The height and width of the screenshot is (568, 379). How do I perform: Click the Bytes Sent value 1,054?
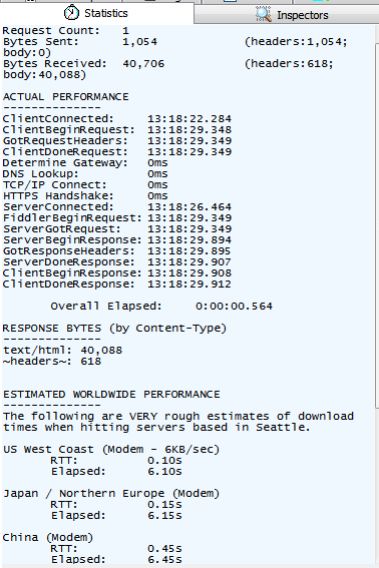tap(140, 42)
